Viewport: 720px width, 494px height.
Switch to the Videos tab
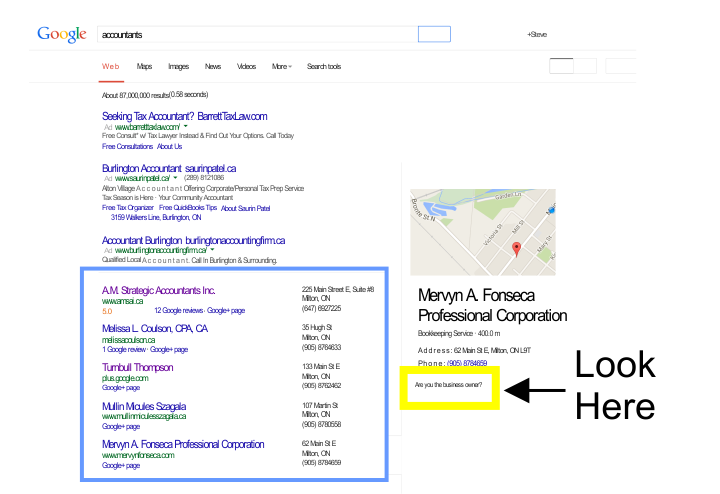246,67
